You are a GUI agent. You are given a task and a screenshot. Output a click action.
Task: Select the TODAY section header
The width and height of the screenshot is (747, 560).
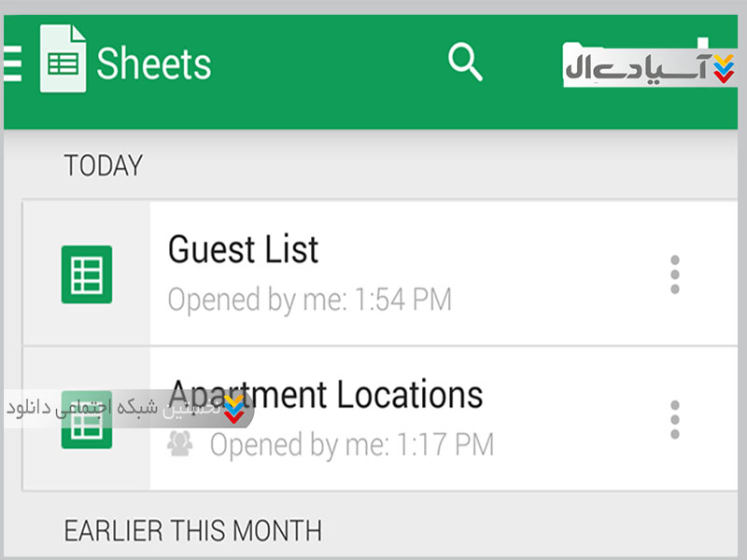103,166
